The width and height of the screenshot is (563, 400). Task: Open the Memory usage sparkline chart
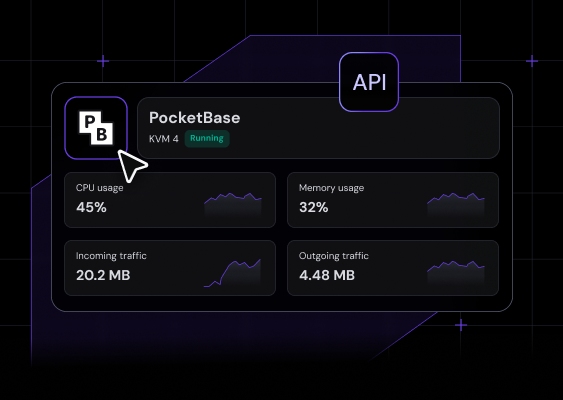(x=456, y=204)
